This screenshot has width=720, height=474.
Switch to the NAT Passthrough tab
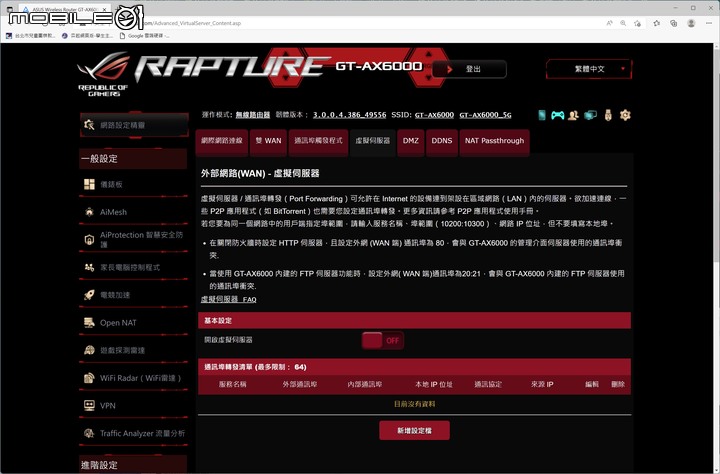click(x=494, y=141)
